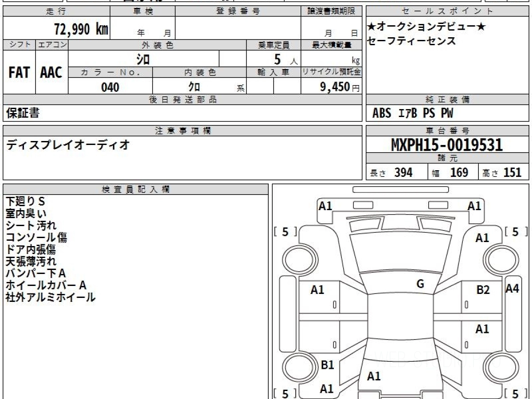Image resolution: width=532 pixels, height=399 pixels.
Task: Select the FAT shift value
Action: click(x=19, y=73)
